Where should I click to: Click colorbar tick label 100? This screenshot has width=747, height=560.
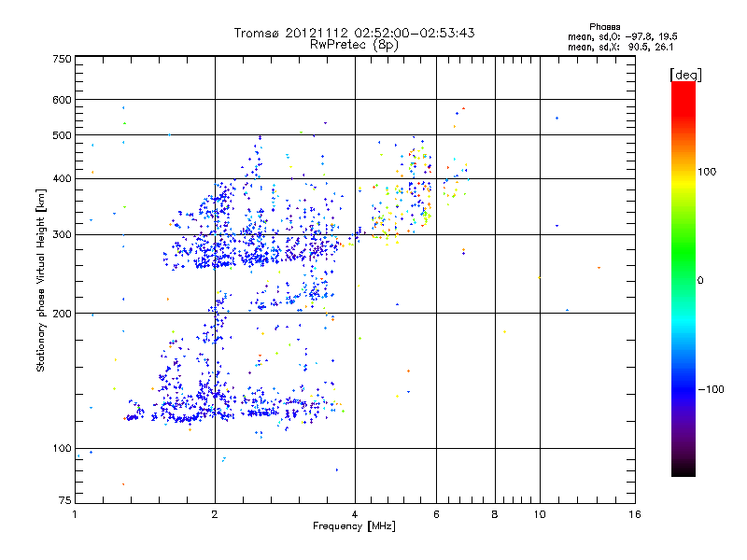[707, 172]
